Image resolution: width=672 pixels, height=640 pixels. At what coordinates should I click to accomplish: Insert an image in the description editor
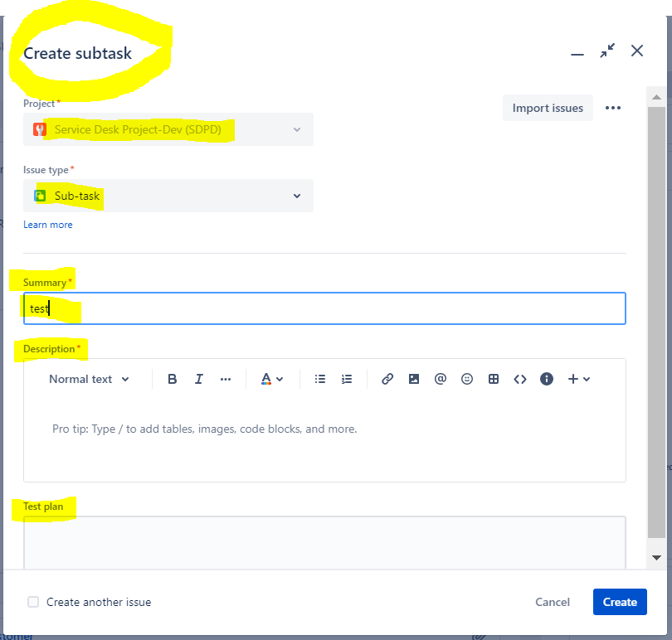point(414,379)
